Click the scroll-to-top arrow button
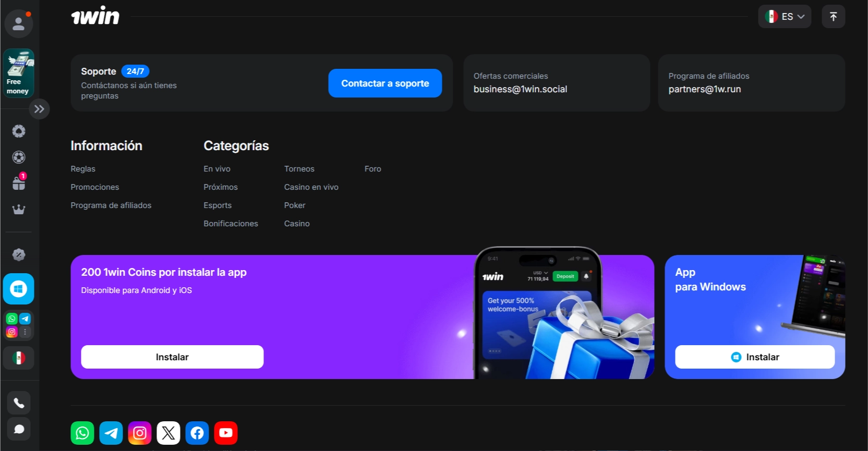Viewport: 868px width, 451px height. click(833, 17)
